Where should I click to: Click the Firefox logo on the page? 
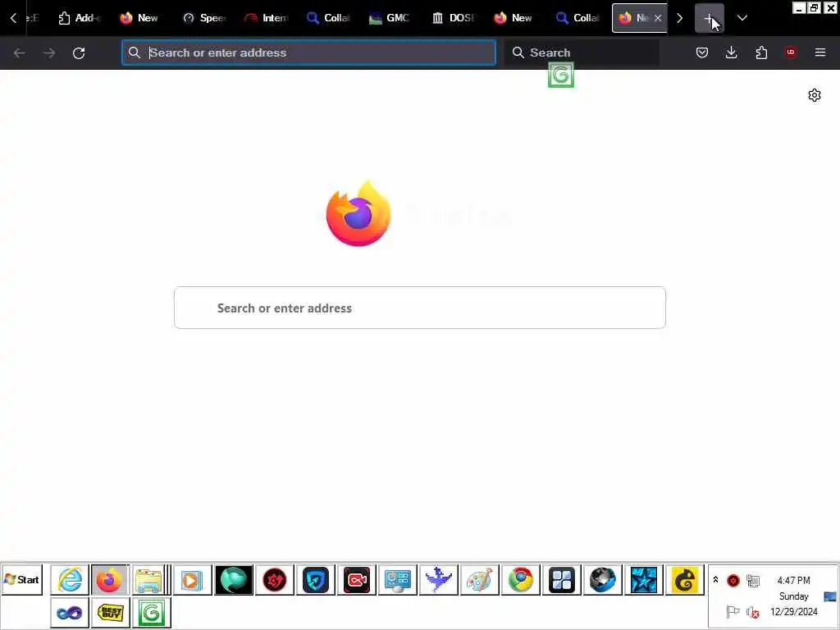tap(358, 214)
